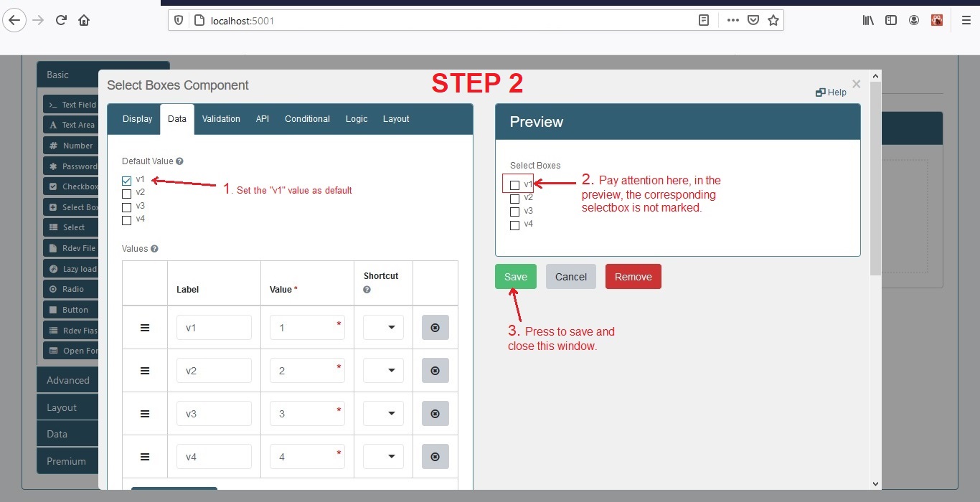Expand the Advanced components section

[x=68, y=380]
